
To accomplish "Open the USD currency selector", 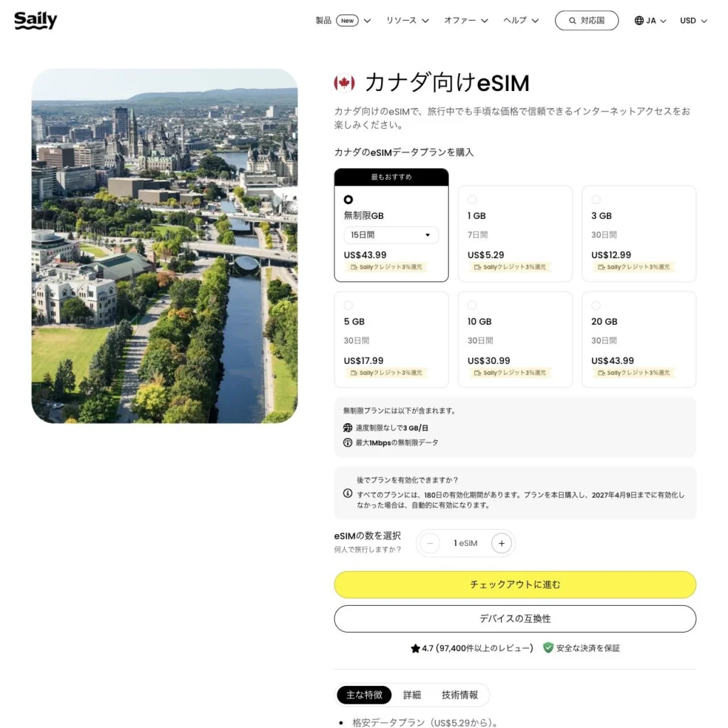I will tap(693, 21).
